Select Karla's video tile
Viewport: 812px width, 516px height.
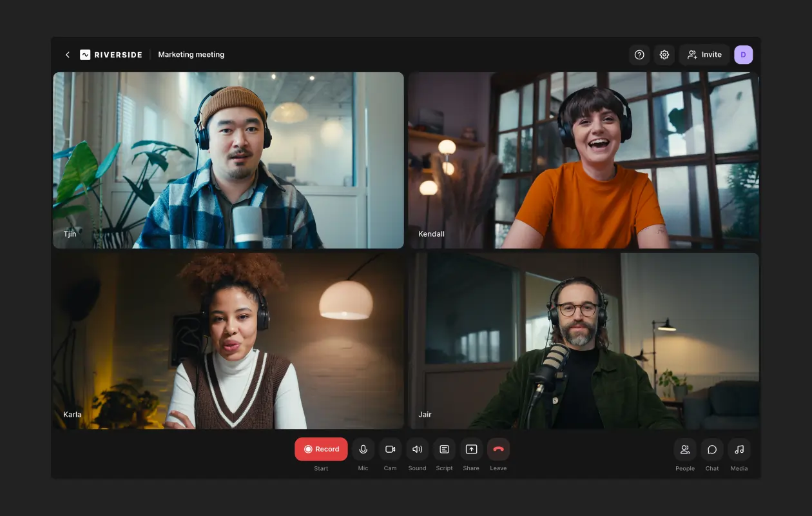(x=228, y=341)
